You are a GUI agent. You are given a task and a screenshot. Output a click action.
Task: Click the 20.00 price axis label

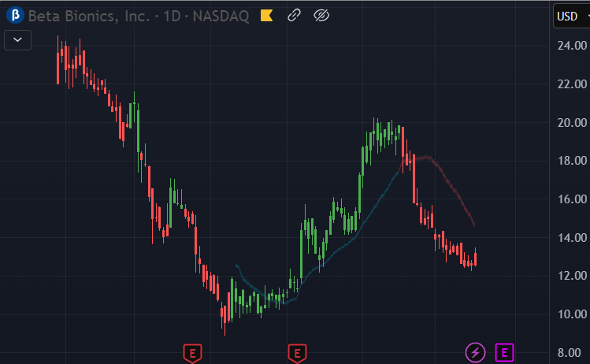pyautogui.click(x=572, y=123)
